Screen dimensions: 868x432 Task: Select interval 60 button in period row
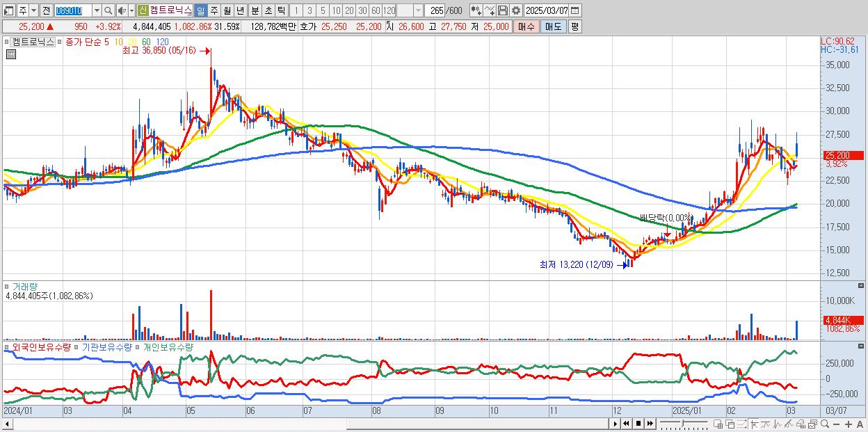(x=376, y=10)
